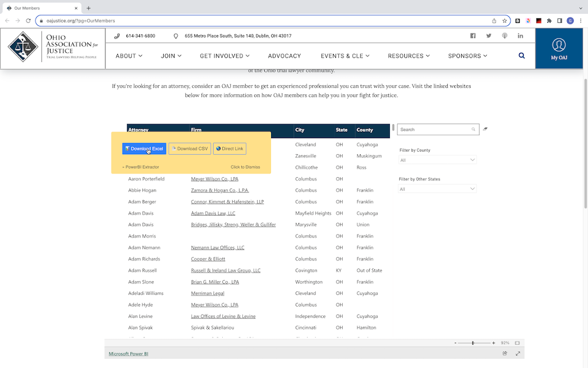Screen dimensions: 588x368
Task: Go back with browser back arrow
Action: pyautogui.click(x=7, y=21)
